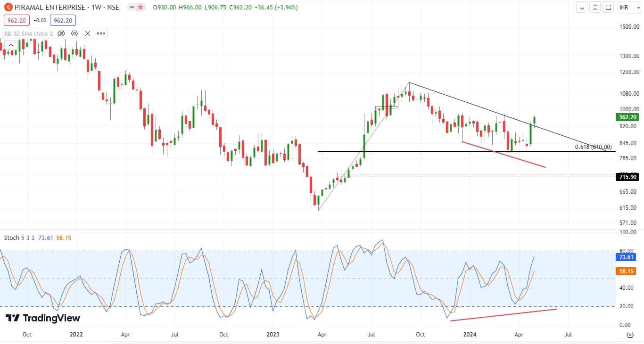The height and width of the screenshot is (344, 644).
Task: Click the L906.75 low price value
Action: tap(216, 8)
